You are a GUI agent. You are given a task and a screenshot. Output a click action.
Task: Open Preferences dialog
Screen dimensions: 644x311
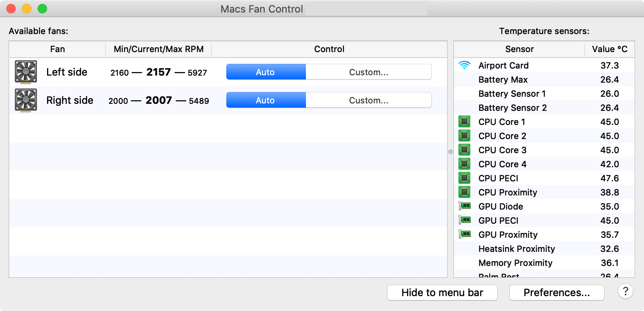click(x=557, y=293)
